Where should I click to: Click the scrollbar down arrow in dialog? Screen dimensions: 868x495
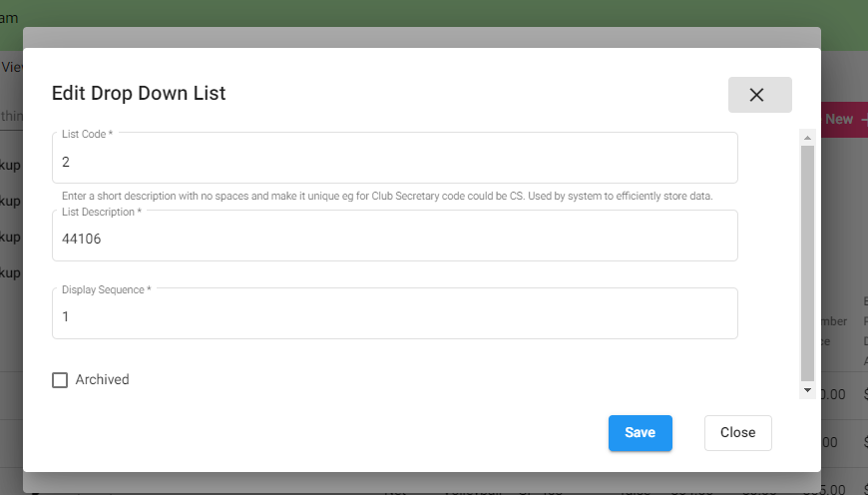tap(807, 390)
